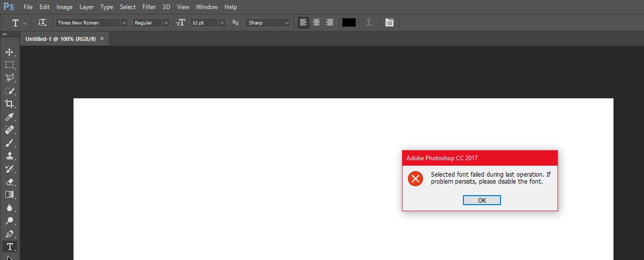This screenshot has width=644, height=260.
Task: Set text alignment to left
Action: (303, 22)
